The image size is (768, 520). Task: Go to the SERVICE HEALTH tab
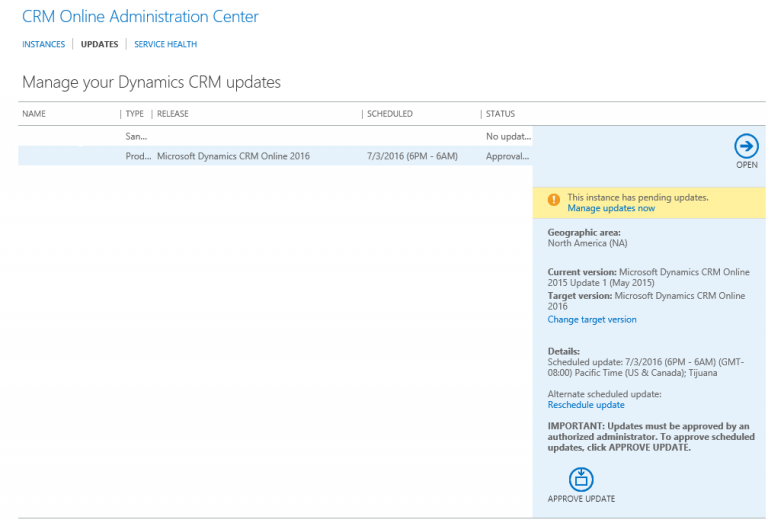(166, 44)
